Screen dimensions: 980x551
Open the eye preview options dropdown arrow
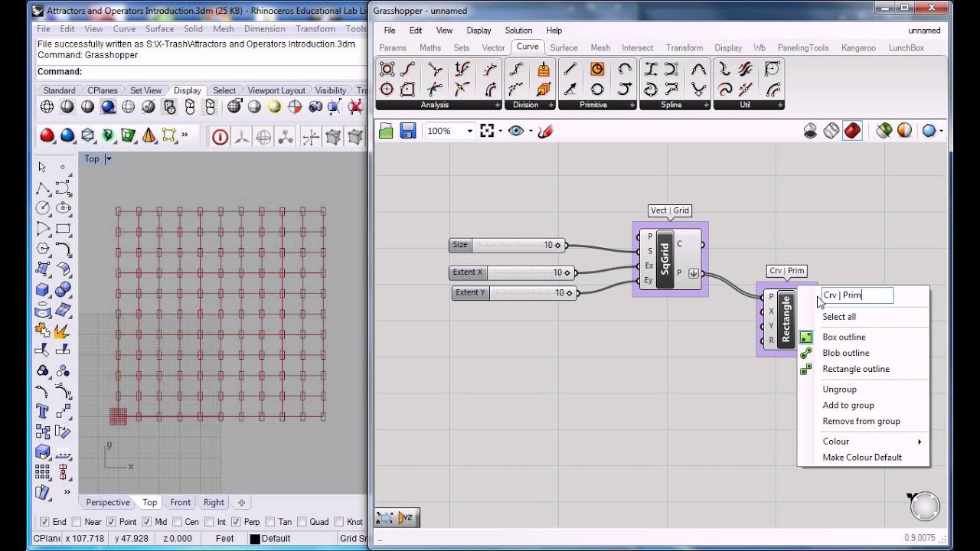tap(529, 131)
